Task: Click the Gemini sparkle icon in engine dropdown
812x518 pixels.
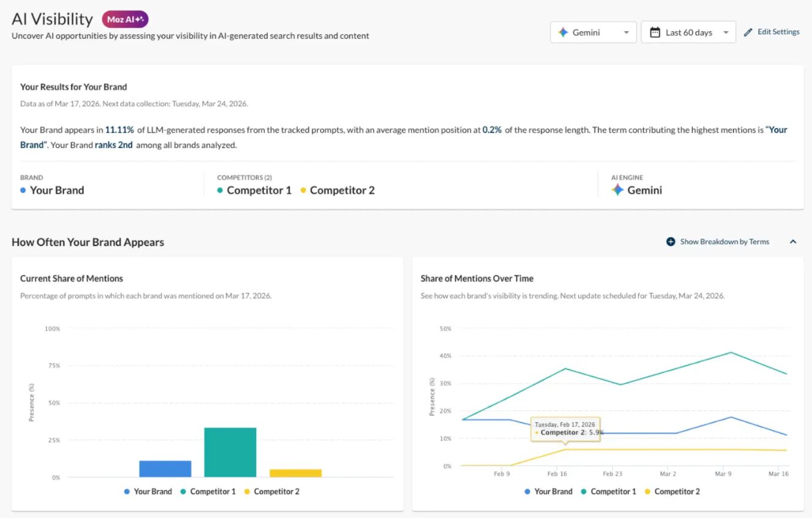Action: (563, 32)
